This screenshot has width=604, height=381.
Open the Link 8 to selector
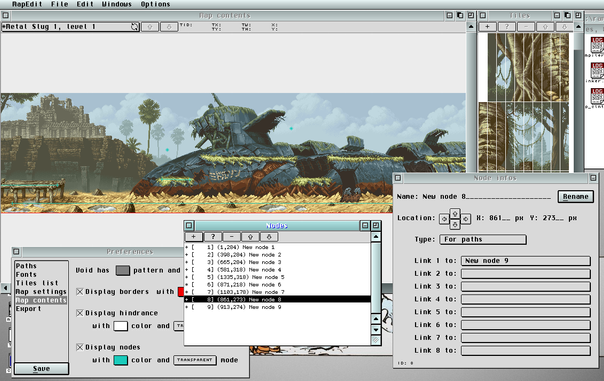(526, 351)
